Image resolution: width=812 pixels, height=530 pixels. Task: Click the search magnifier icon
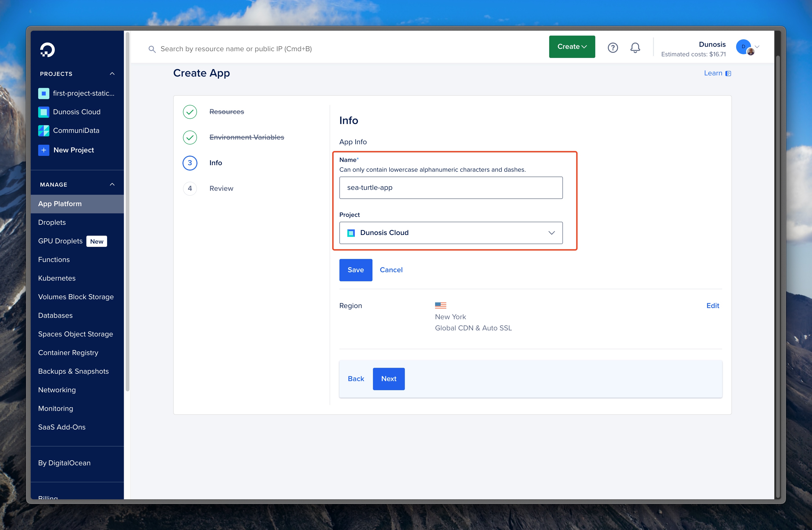(x=152, y=49)
